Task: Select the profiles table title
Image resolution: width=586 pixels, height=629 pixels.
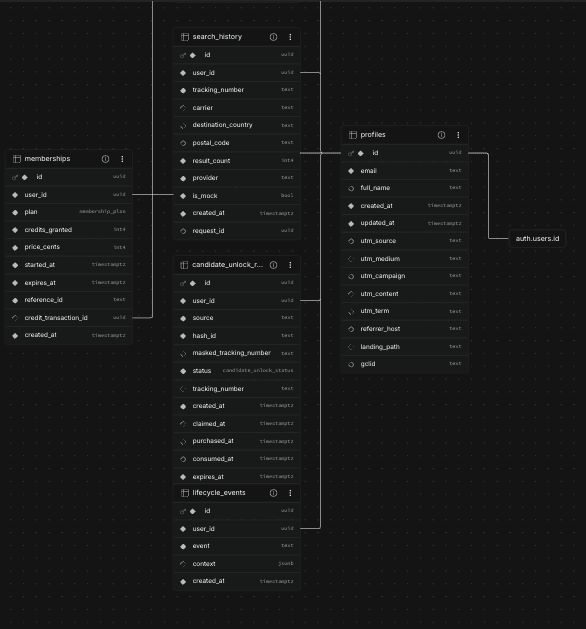Action: coord(373,135)
